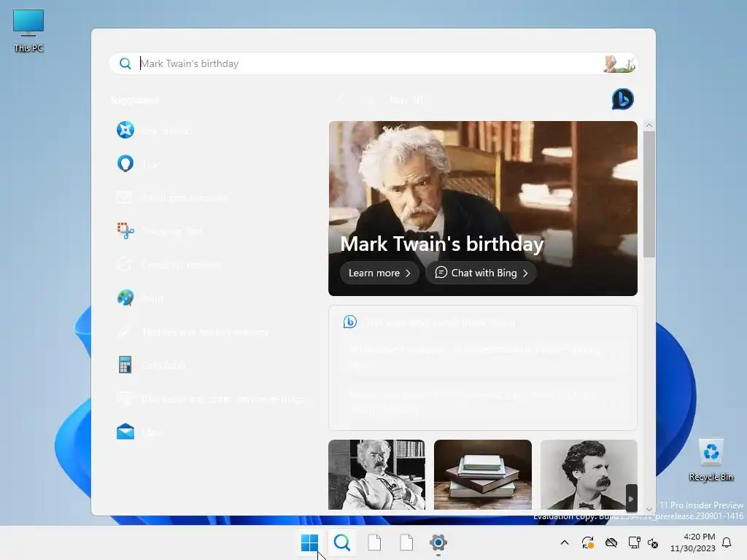
Task: Go to previous day's search highlight
Action: coord(341,100)
